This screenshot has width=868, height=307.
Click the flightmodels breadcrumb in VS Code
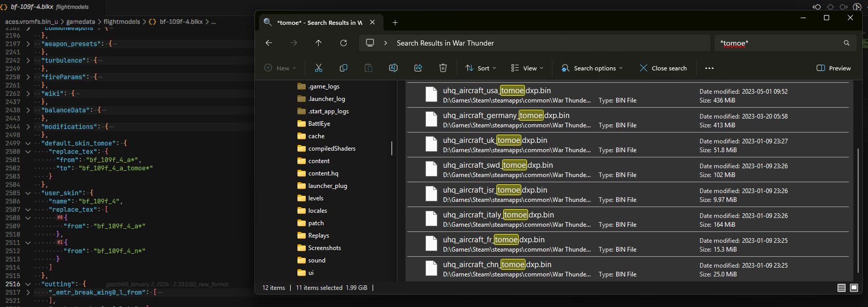[122, 22]
